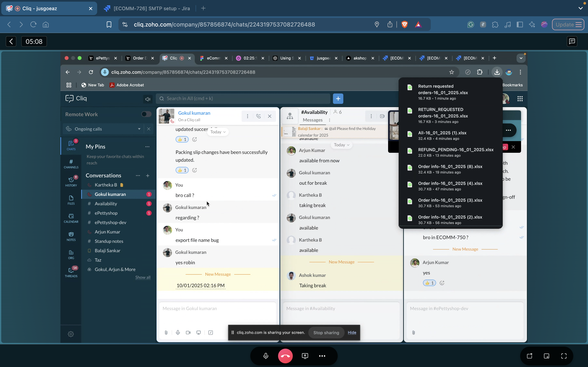Image resolution: width=588 pixels, height=367 pixels.
Task: Toggle the Cliq speaker sound icon
Action: (148, 99)
